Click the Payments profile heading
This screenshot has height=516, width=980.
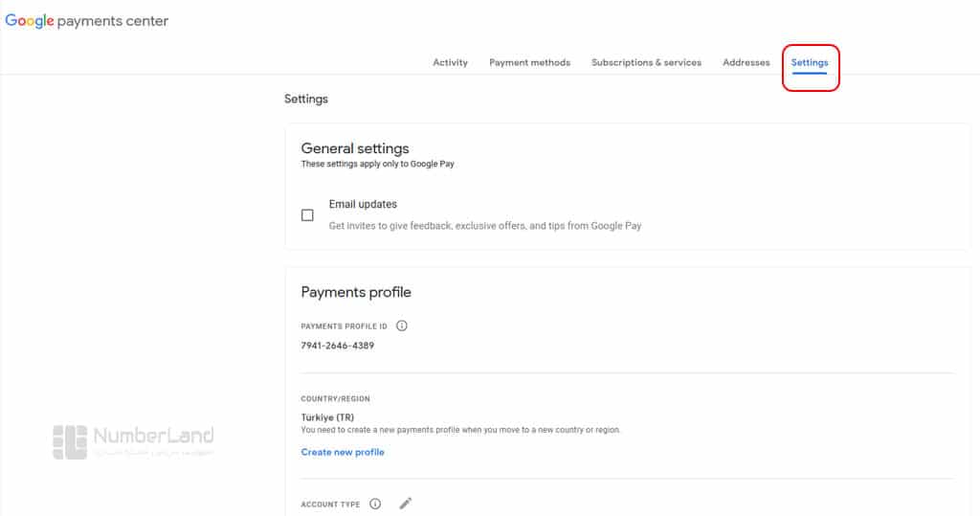coord(356,292)
